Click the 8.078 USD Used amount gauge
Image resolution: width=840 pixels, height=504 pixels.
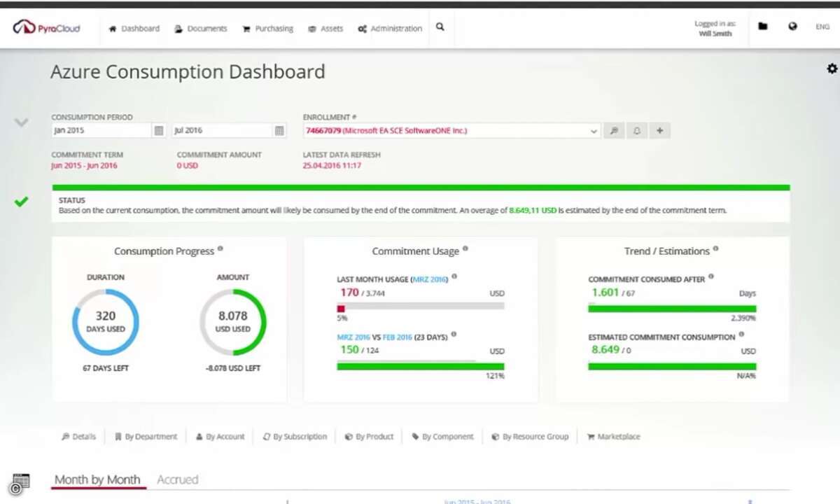click(233, 322)
